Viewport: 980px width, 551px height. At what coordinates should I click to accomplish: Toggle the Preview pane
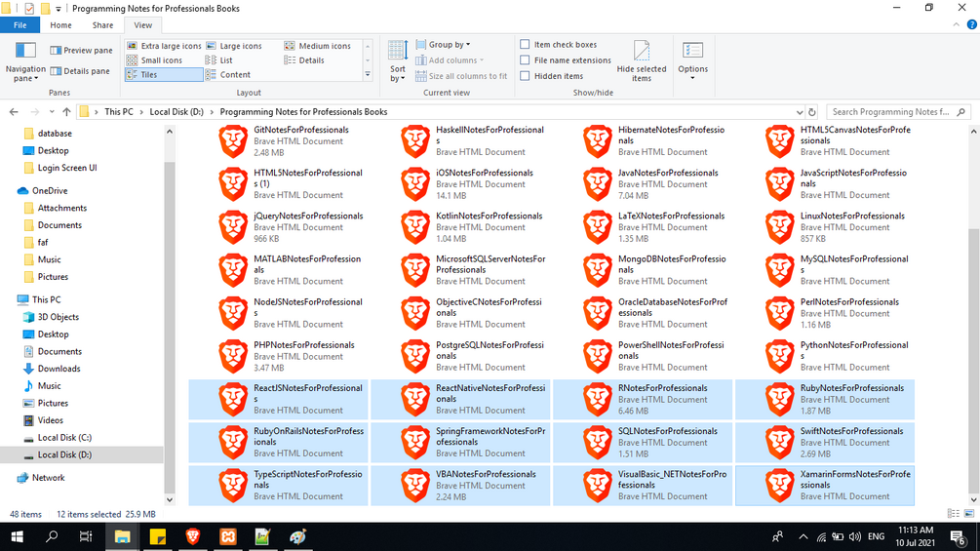[x=81, y=50]
